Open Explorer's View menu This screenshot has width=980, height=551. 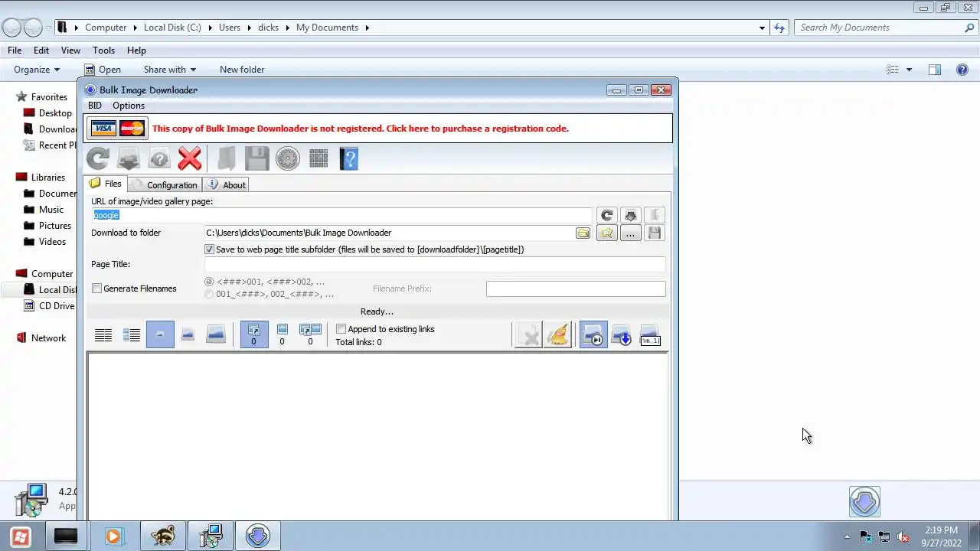70,50
